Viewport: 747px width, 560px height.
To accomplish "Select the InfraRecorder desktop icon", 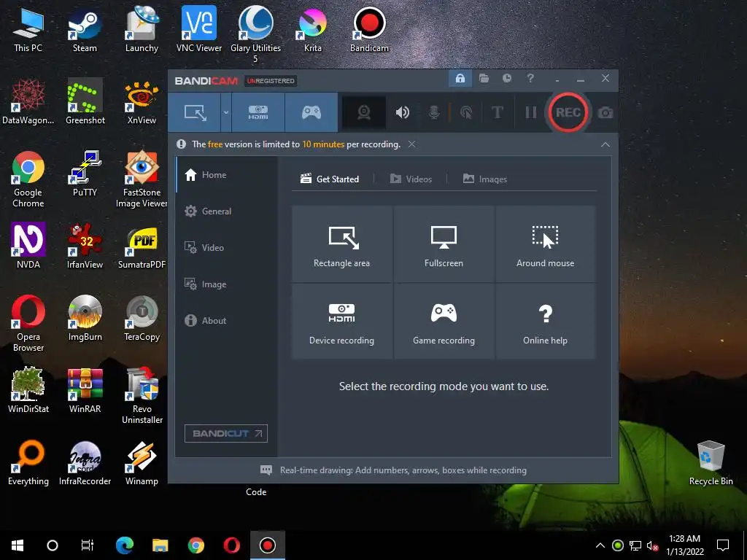I will [x=85, y=463].
